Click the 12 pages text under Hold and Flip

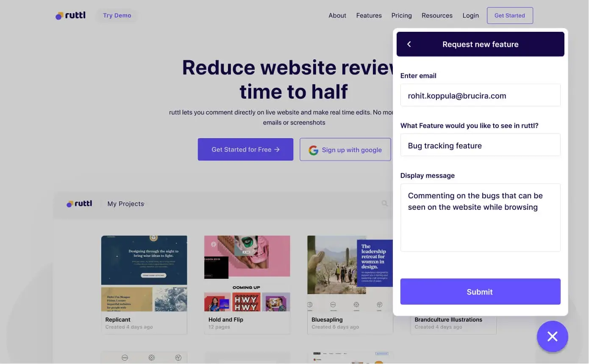219,327
